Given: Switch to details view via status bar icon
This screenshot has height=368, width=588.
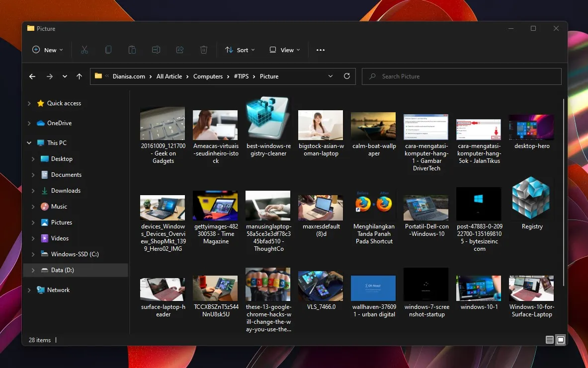Looking at the screenshot, I should tap(550, 340).
